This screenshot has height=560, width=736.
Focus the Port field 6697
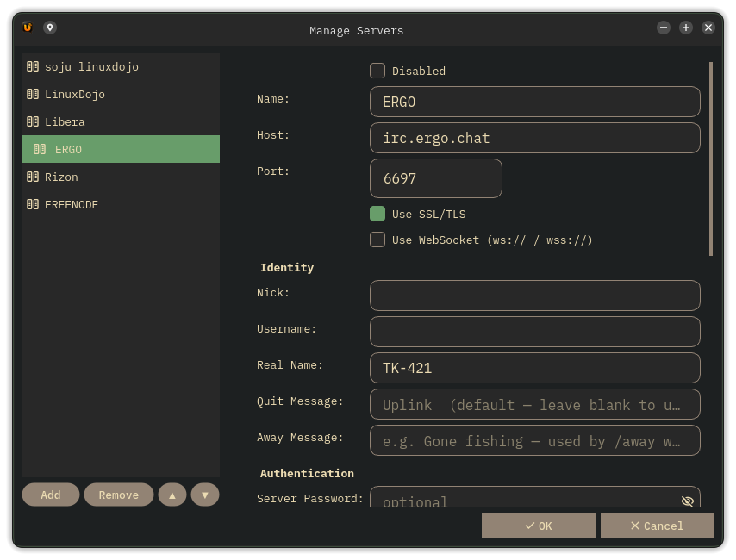coord(436,178)
